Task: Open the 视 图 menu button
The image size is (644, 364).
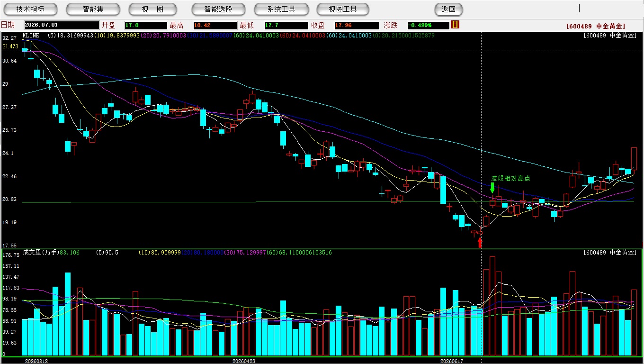Action: coord(152,9)
